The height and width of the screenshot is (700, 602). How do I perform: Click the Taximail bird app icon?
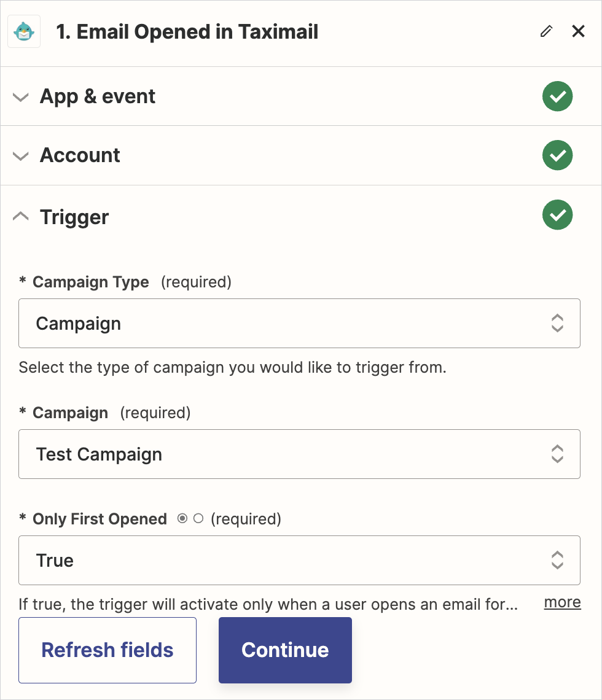(24, 32)
